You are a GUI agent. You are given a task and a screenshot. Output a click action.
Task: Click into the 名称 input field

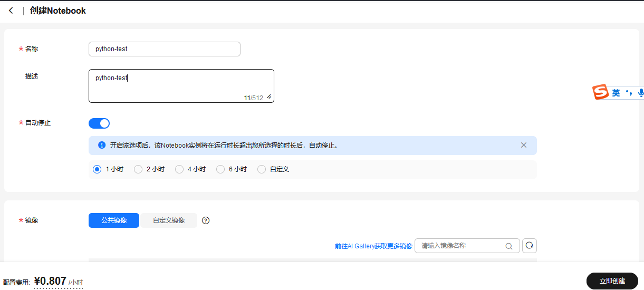point(165,49)
